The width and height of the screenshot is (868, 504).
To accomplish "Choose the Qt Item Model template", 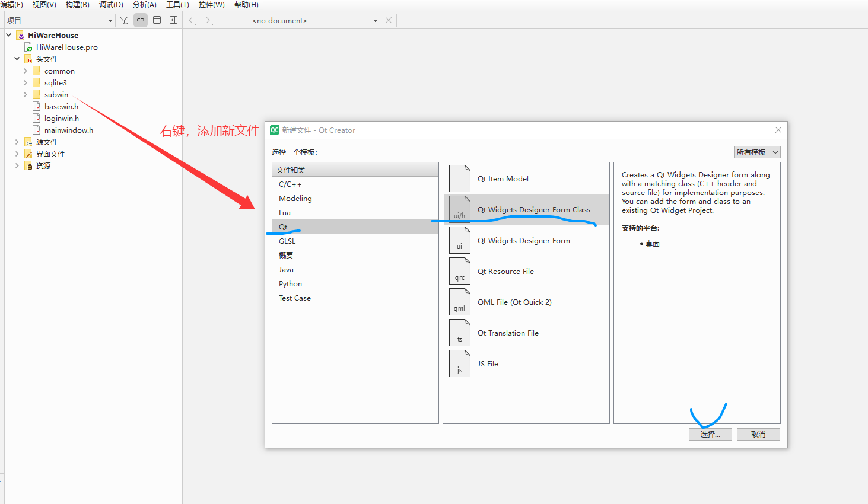I will coord(526,178).
